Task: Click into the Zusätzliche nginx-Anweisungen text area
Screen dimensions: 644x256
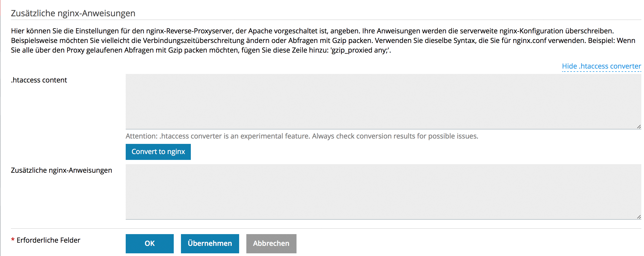Action: [383, 192]
